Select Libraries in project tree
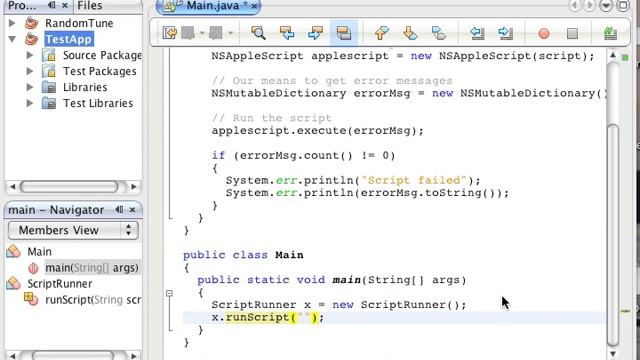 (x=85, y=87)
